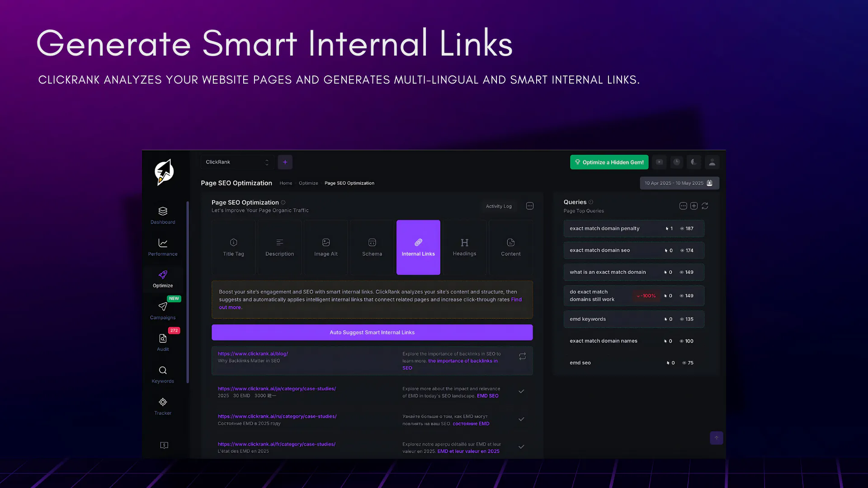Screen dimensions: 868x488
Task: Click Auto Suggest Smart Internal Links
Action: (372, 333)
